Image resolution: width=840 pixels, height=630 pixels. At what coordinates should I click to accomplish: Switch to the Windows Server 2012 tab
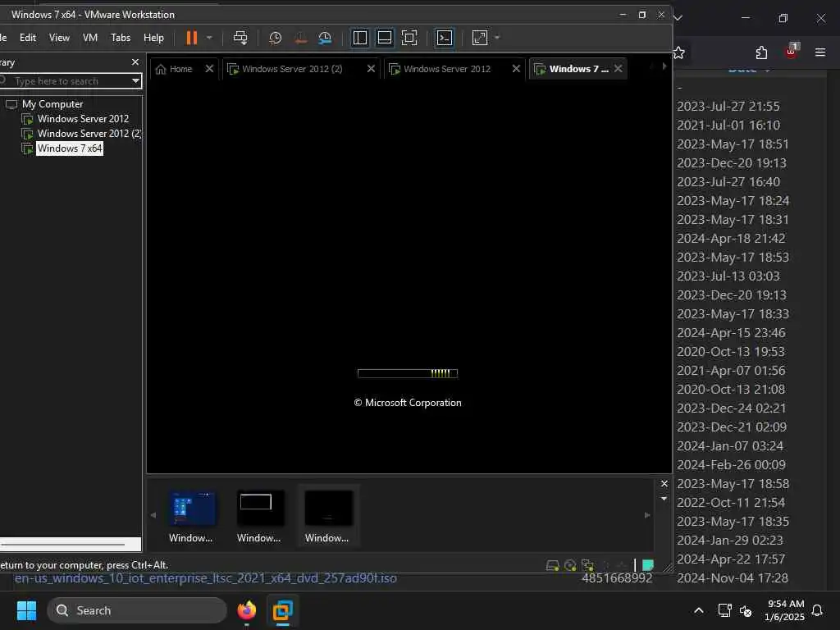click(447, 69)
